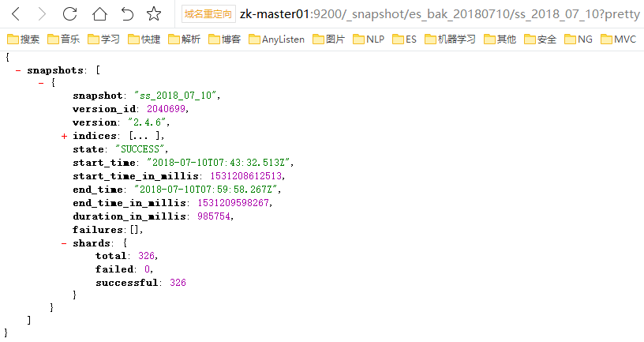Click the shards total value 326
Screen dimensions: 644x342
(x=146, y=256)
